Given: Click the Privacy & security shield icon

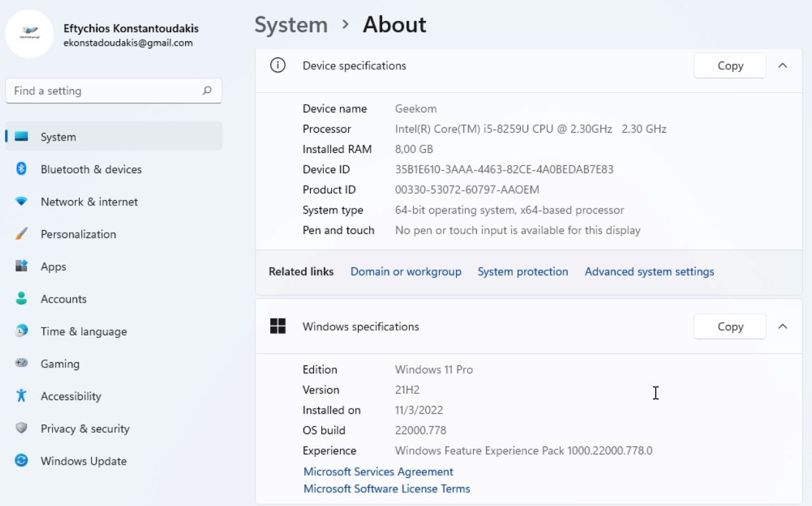Looking at the screenshot, I should click(21, 429).
